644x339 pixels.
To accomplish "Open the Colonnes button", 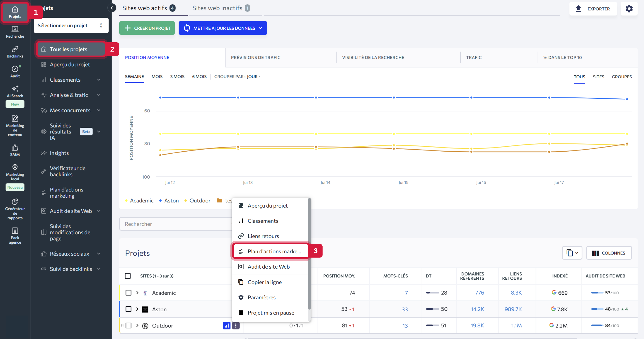I will coord(609,253).
